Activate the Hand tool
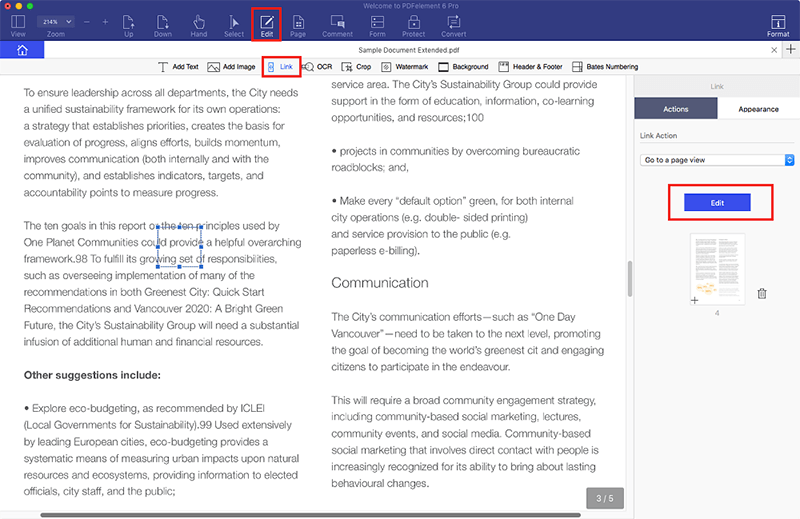This screenshot has width=800, height=519. (198, 26)
